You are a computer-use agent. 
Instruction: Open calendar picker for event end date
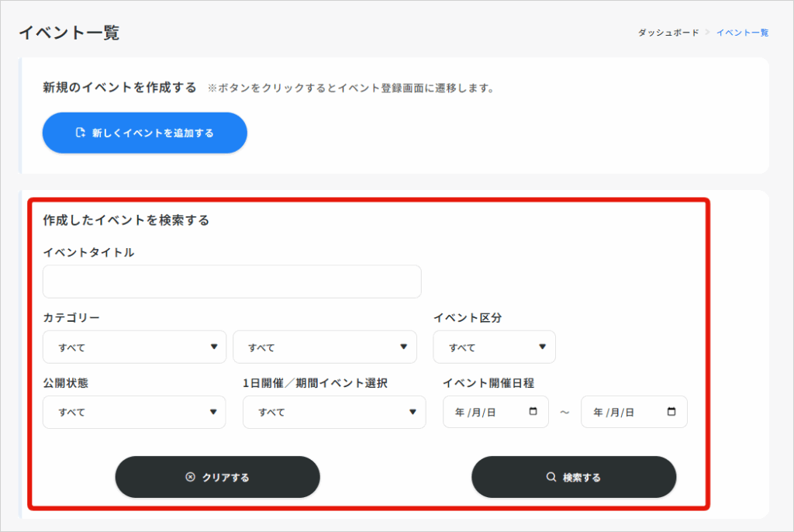coord(671,412)
